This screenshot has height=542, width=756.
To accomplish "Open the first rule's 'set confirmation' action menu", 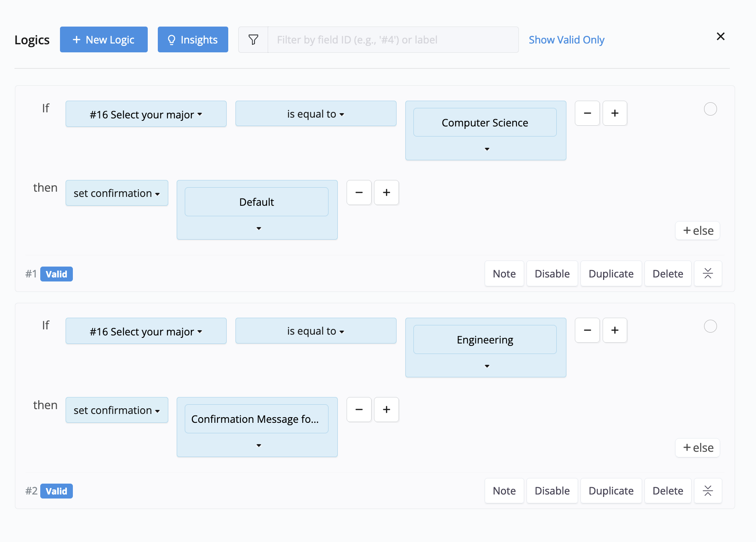I will (117, 193).
